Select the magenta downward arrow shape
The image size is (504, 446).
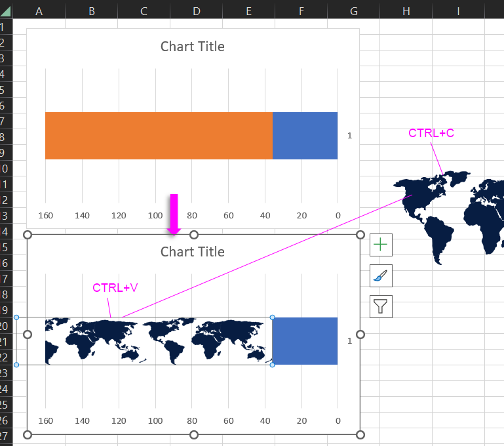[174, 214]
